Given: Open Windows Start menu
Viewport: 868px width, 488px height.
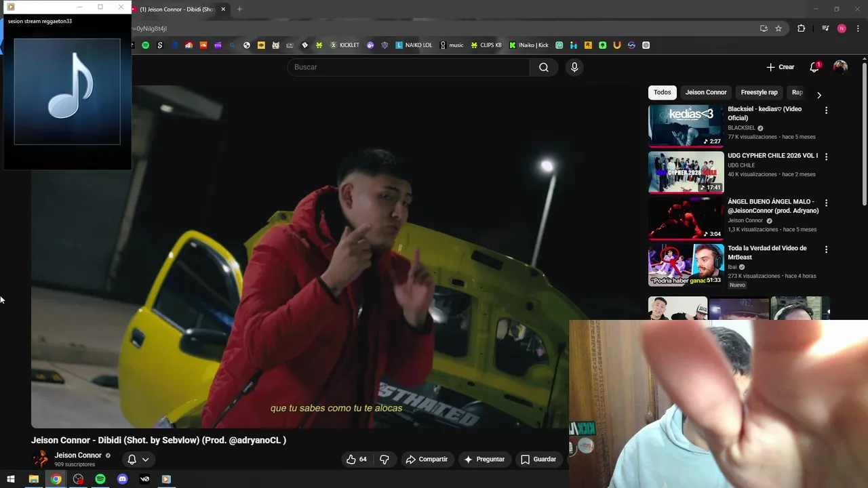Looking at the screenshot, I should pos(11,479).
